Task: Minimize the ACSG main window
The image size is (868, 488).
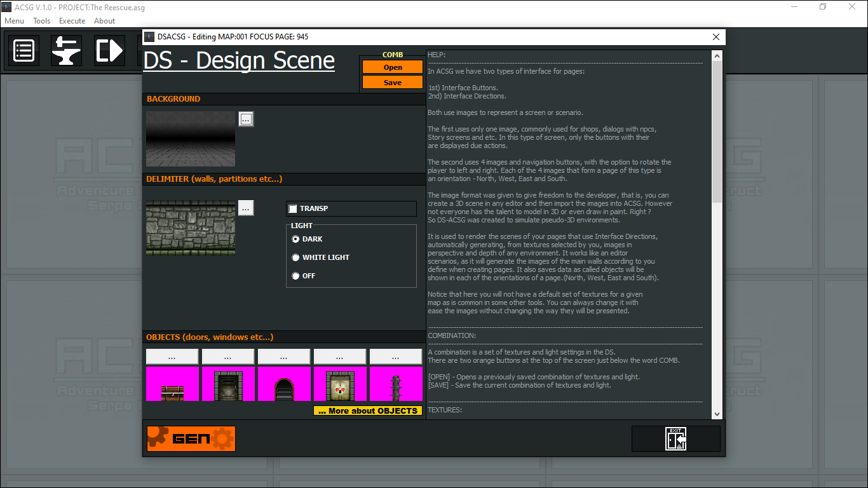Action: tap(794, 6)
